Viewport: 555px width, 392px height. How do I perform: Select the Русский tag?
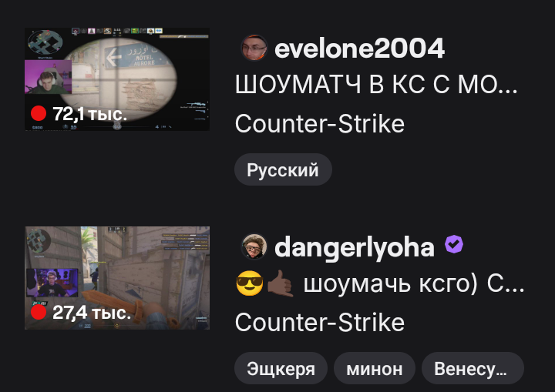283,169
